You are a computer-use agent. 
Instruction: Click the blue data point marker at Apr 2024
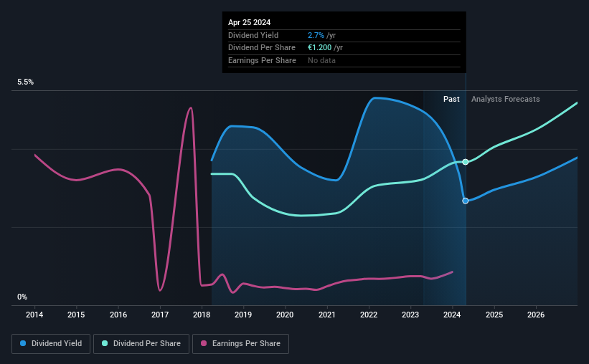tap(466, 201)
